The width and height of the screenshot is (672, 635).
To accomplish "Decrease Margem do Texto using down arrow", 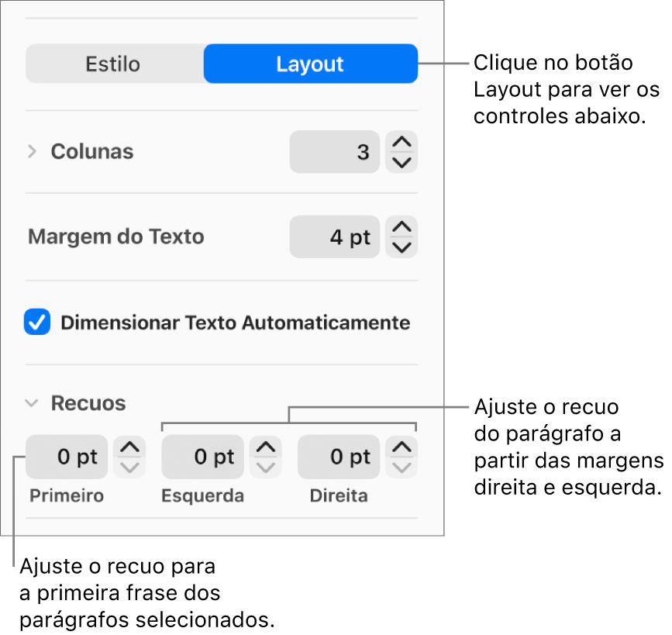I will click(x=401, y=247).
